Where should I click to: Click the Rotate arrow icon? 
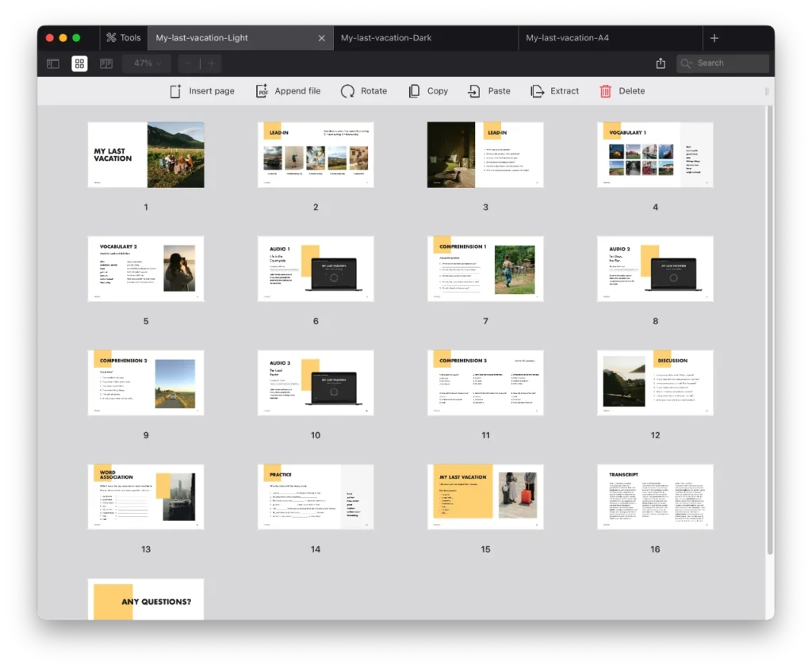pos(347,91)
